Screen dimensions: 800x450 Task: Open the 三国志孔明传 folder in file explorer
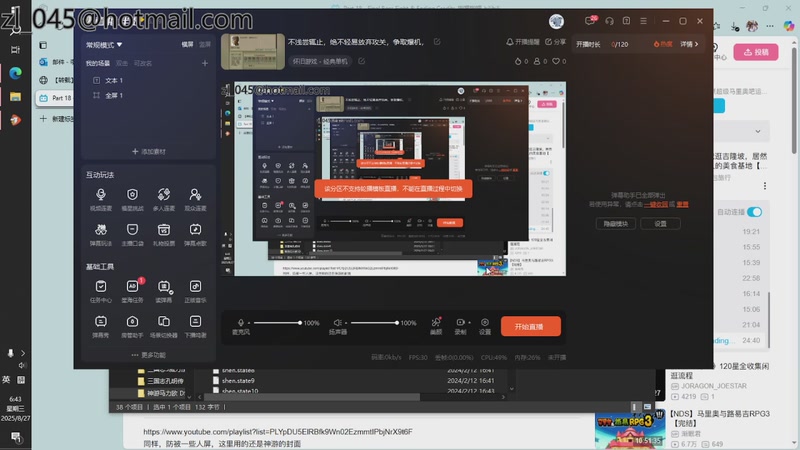[x=160, y=381]
